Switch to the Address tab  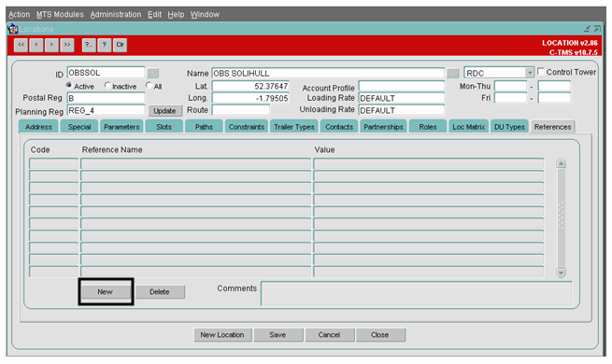click(38, 127)
